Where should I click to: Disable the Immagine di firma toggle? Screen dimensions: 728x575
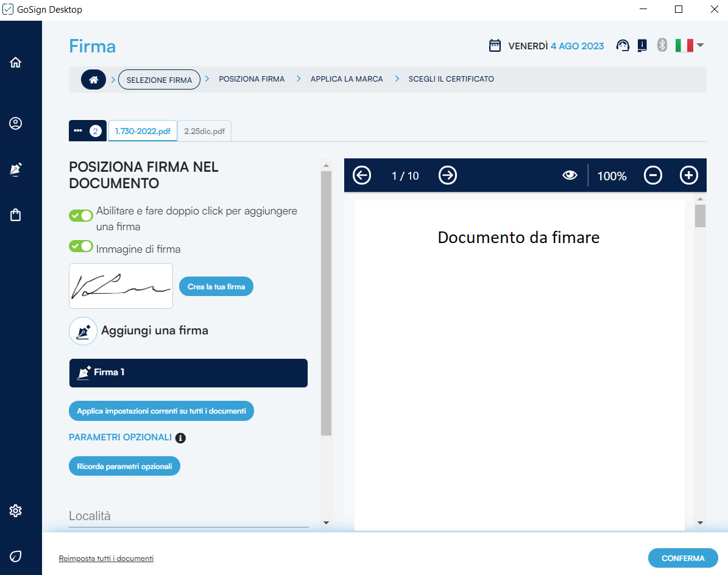81,247
